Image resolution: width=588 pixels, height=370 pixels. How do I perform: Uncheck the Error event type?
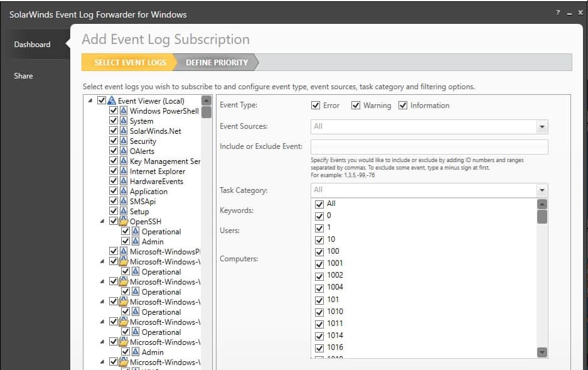coord(316,106)
